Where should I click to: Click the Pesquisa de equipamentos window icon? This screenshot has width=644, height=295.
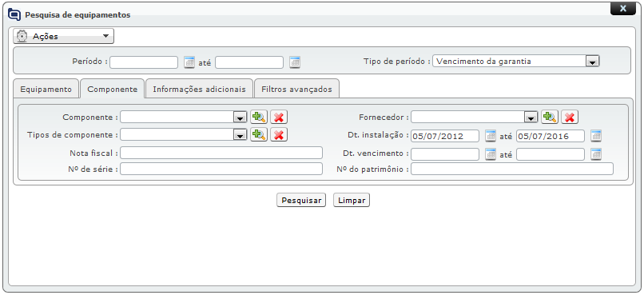click(14, 15)
